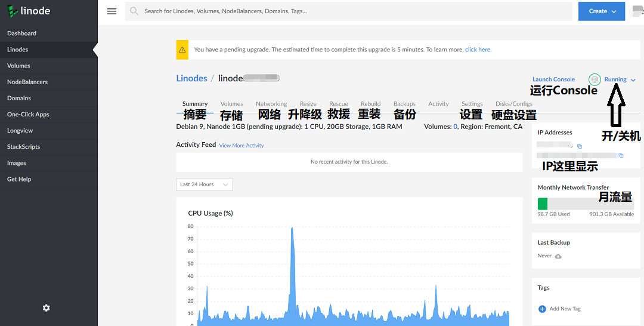Click Launch Console link
The height and width of the screenshot is (326, 644).
click(553, 79)
